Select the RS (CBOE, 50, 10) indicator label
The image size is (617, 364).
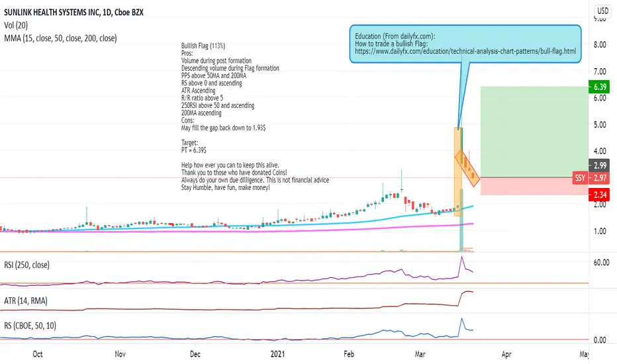(30, 326)
